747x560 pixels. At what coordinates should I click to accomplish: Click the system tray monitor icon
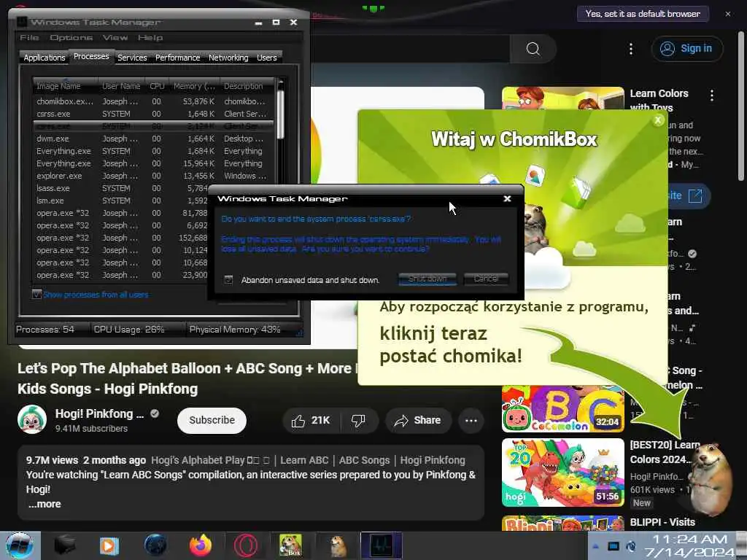[614, 546]
